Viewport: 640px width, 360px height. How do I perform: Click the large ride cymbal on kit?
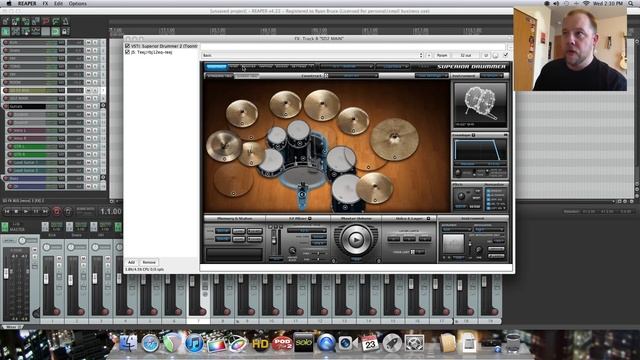pyautogui.click(x=395, y=139)
